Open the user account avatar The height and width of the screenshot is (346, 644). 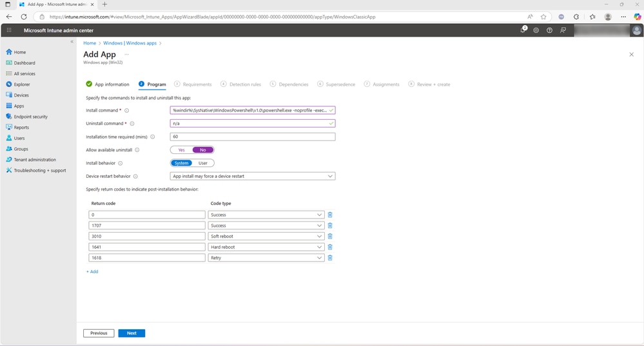pos(637,30)
